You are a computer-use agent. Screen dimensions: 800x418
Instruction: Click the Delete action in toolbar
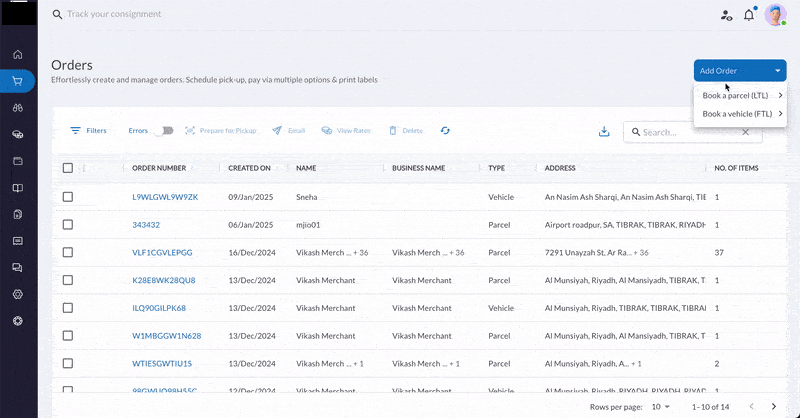(x=406, y=131)
